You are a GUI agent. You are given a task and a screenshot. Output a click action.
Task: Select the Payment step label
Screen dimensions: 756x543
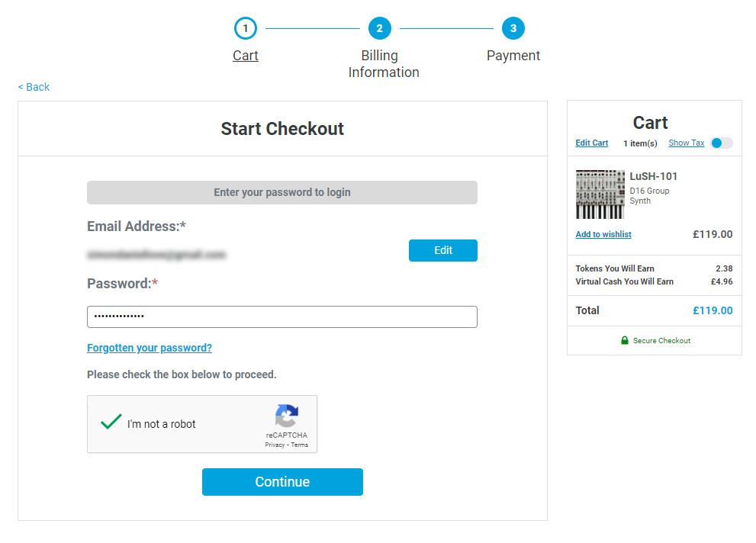[x=513, y=55]
